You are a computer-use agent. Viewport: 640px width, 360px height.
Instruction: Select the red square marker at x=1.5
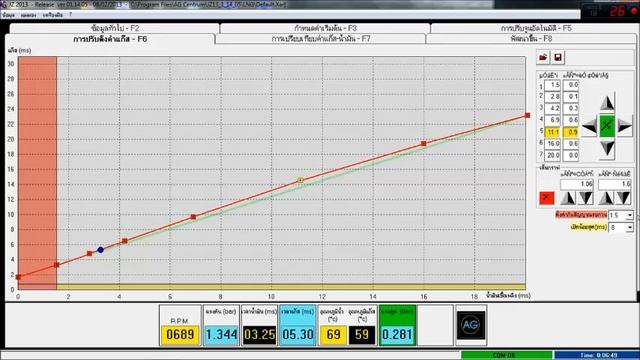click(57, 265)
